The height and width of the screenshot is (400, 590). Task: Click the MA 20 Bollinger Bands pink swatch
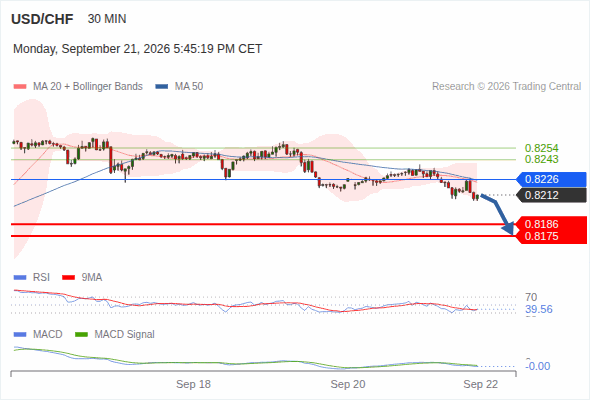(x=20, y=87)
